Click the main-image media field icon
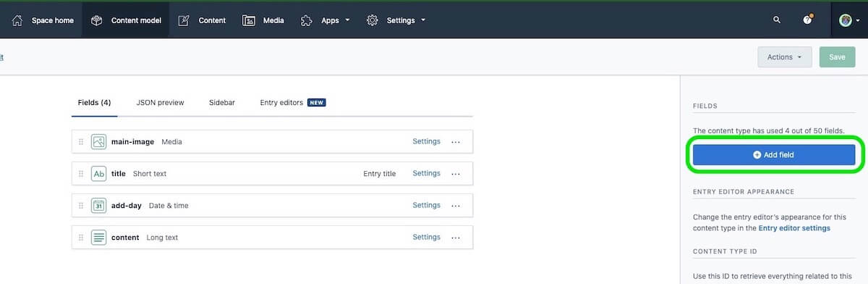868x284 pixels. 98,142
